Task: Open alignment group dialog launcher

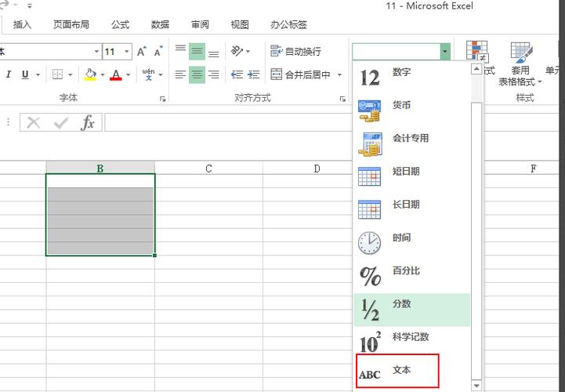Action: [342, 99]
